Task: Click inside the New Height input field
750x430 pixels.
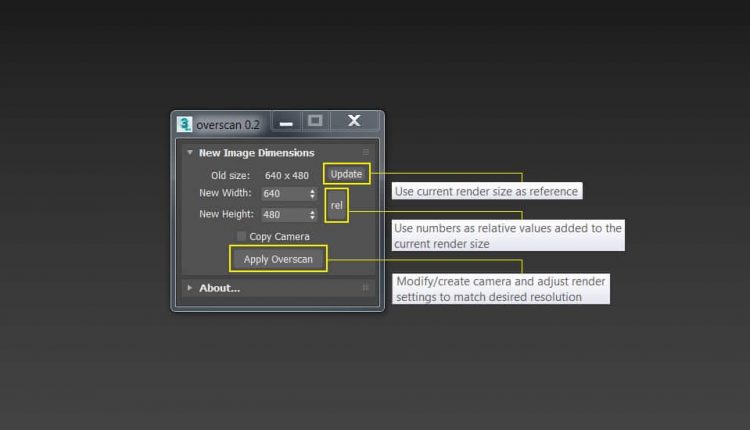Action: [x=283, y=215]
